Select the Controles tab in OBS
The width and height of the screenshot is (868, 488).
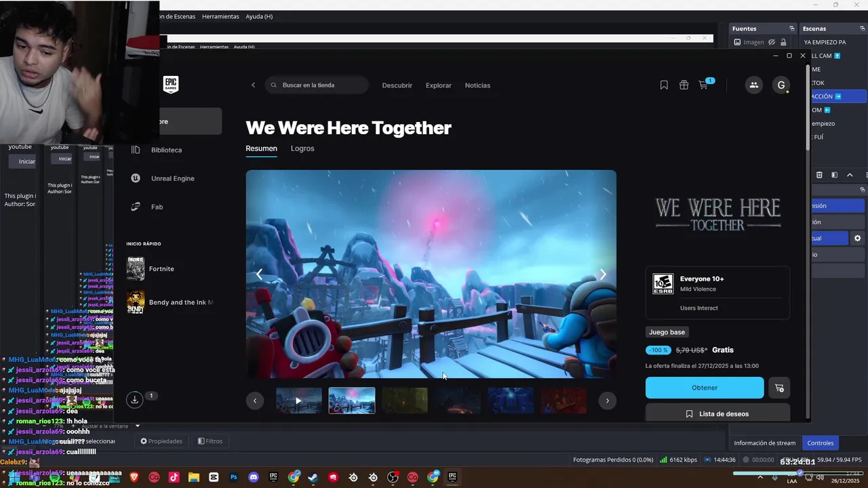point(820,443)
